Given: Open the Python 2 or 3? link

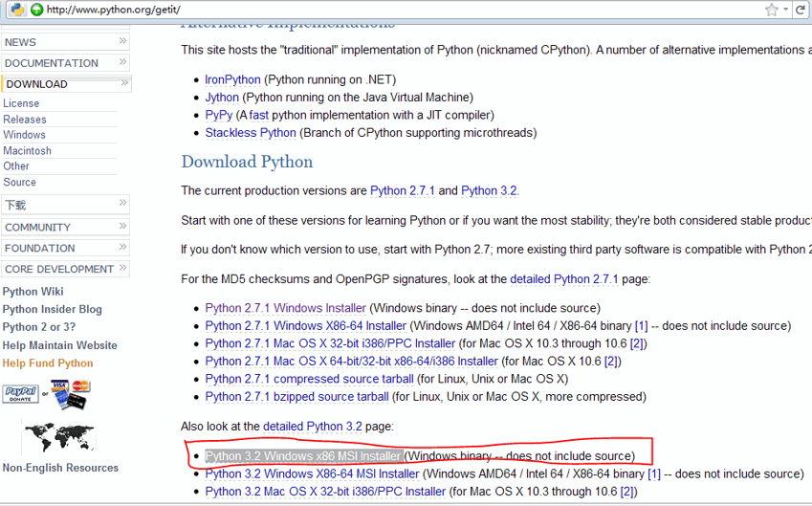Looking at the screenshot, I should point(39,327).
